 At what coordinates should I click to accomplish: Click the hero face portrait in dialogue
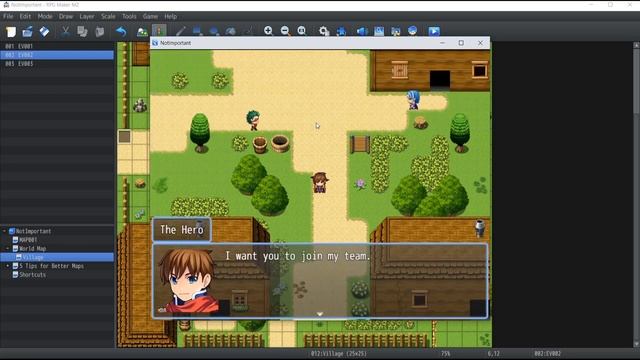pos(188,281)
